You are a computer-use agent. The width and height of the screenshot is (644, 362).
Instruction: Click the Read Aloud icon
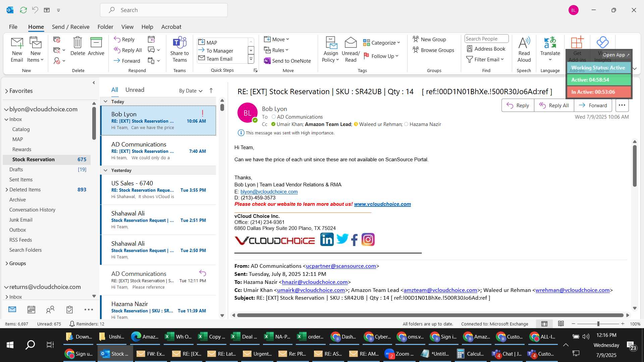pos(524,50)
